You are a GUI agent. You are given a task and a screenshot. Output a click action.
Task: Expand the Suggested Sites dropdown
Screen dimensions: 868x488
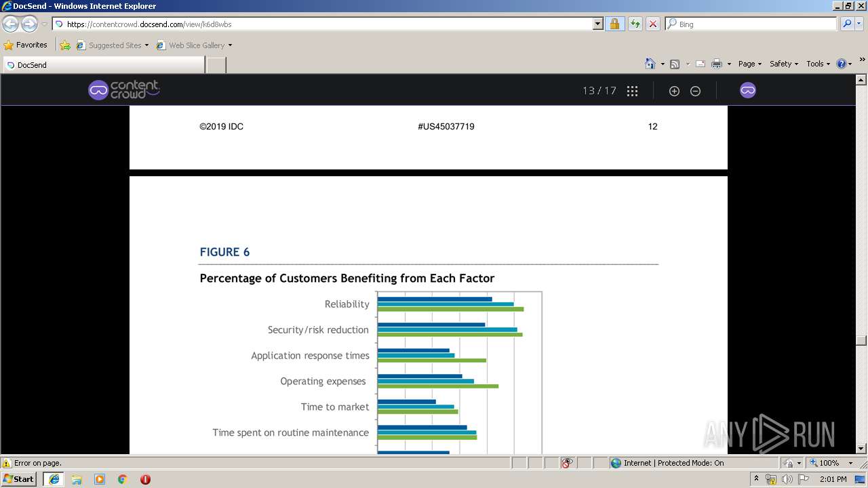tap(146, 45)
